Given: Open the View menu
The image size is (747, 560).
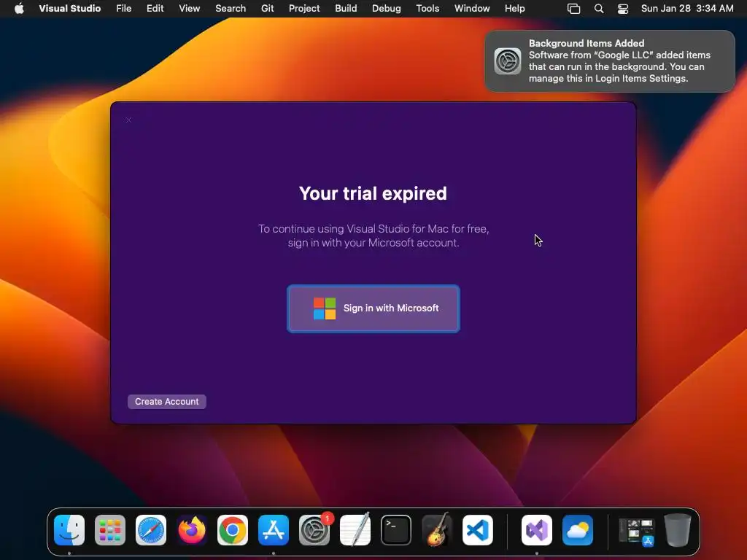Looking at the screenshot, I should coord(189,9).
